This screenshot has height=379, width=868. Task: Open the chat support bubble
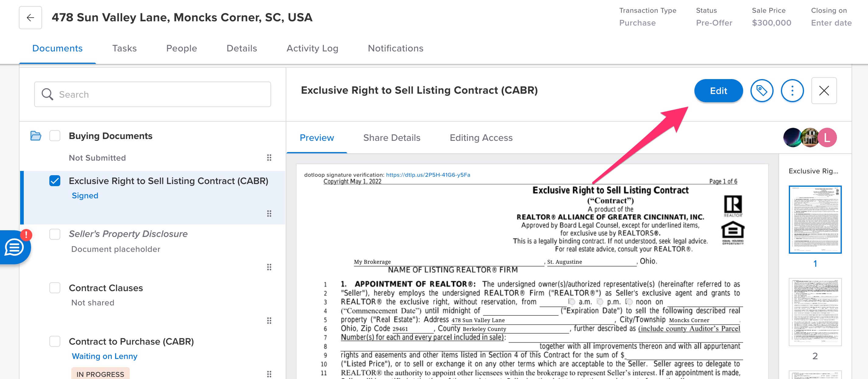click(13, 247)
